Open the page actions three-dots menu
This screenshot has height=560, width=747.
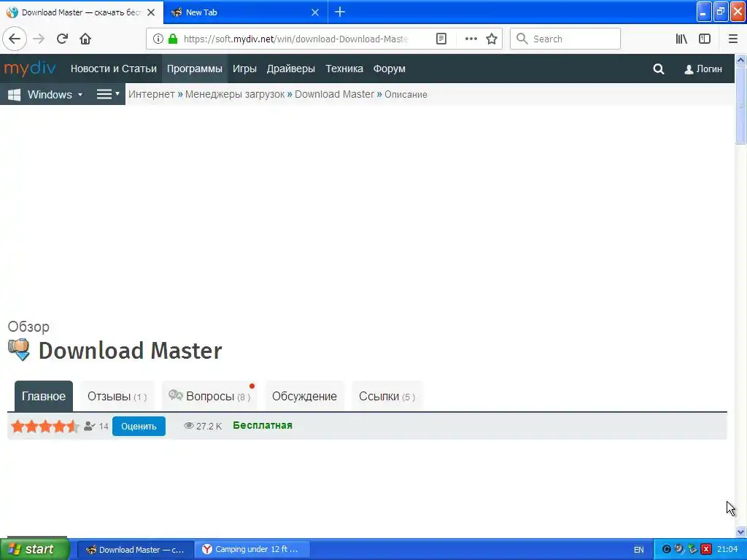[471, 39]
